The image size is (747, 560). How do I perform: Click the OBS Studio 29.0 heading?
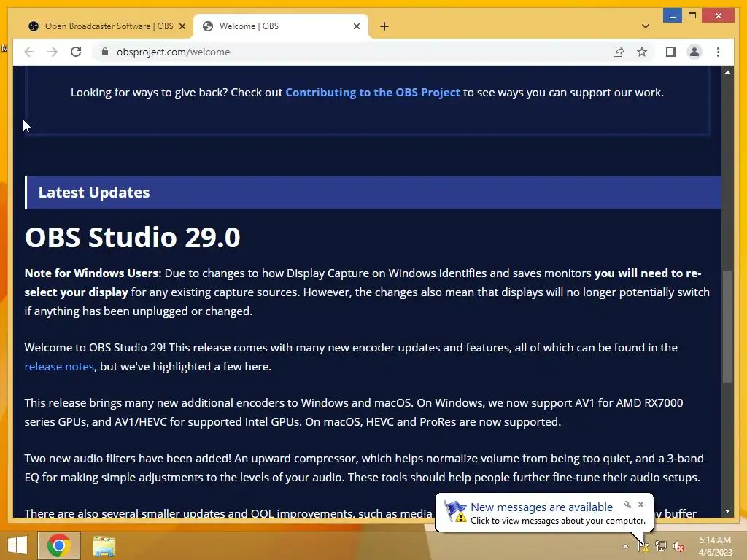[133, 237]
